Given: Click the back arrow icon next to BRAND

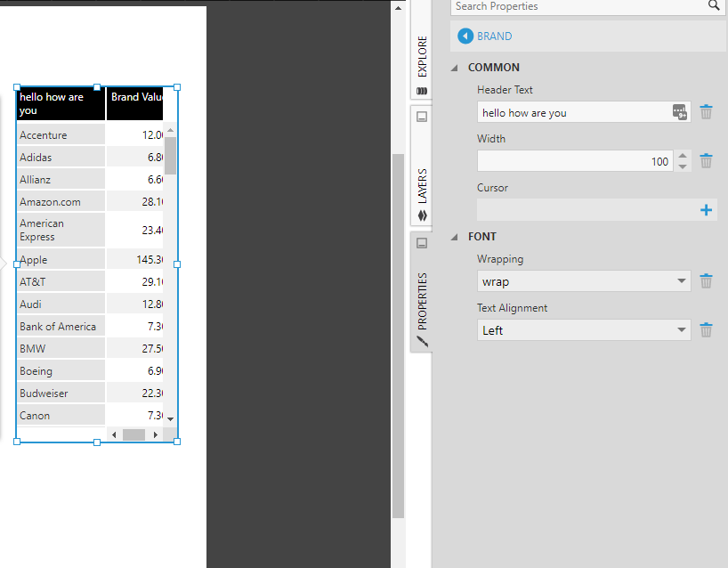Looking at the screenshot, I should point(465,37).
